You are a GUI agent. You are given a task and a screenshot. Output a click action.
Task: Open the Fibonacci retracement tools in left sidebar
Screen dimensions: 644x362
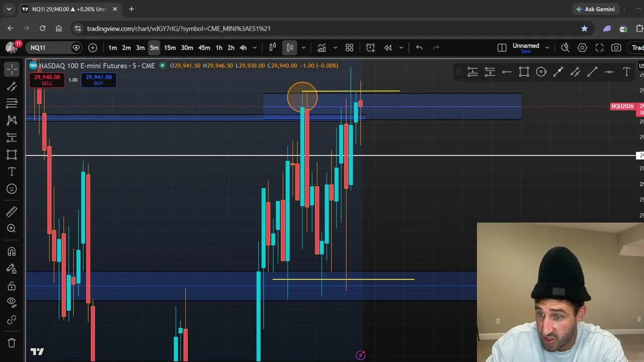[x=12, y=103]
